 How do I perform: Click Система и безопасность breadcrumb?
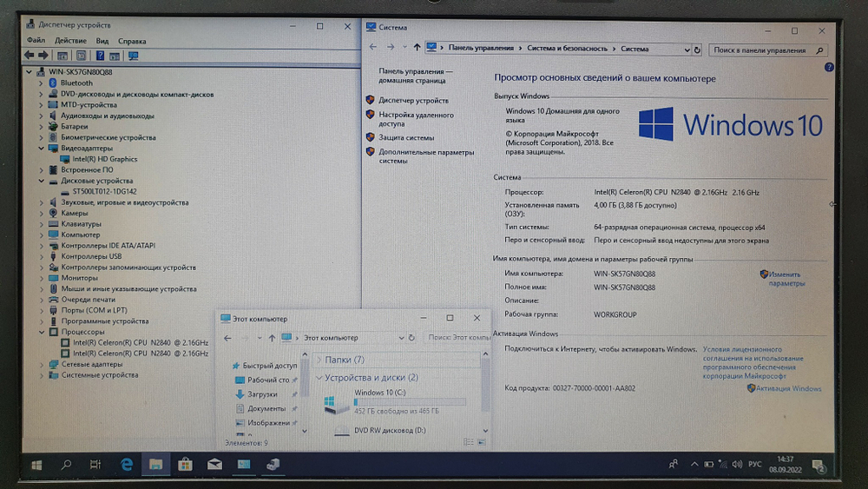(567, 48)
